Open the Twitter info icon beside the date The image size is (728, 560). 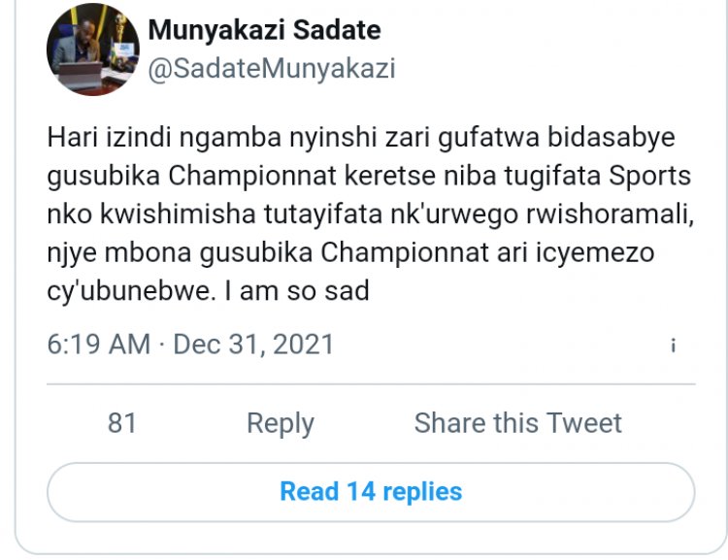[x=673, y=346]
